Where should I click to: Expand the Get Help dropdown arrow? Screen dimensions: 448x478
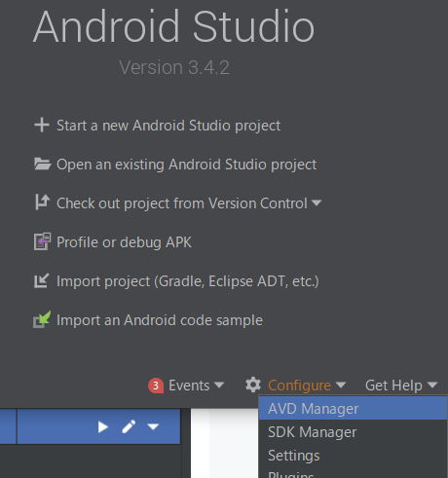coord(432,386)
